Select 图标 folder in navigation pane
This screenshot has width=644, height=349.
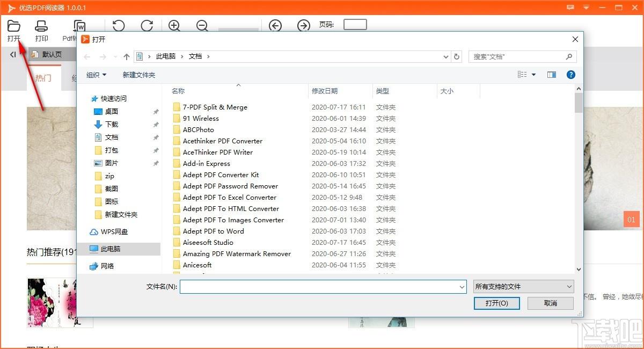pos(106,202)
